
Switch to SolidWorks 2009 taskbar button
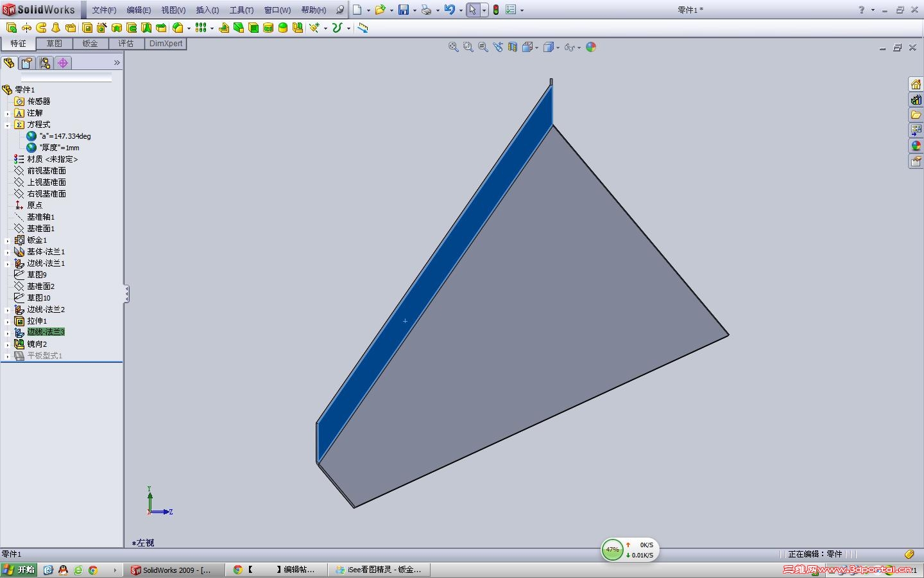175,570
